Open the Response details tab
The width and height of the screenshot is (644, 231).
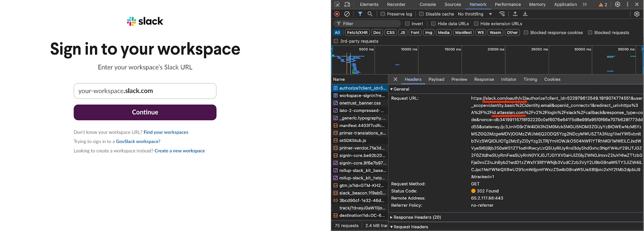(484, 79)
